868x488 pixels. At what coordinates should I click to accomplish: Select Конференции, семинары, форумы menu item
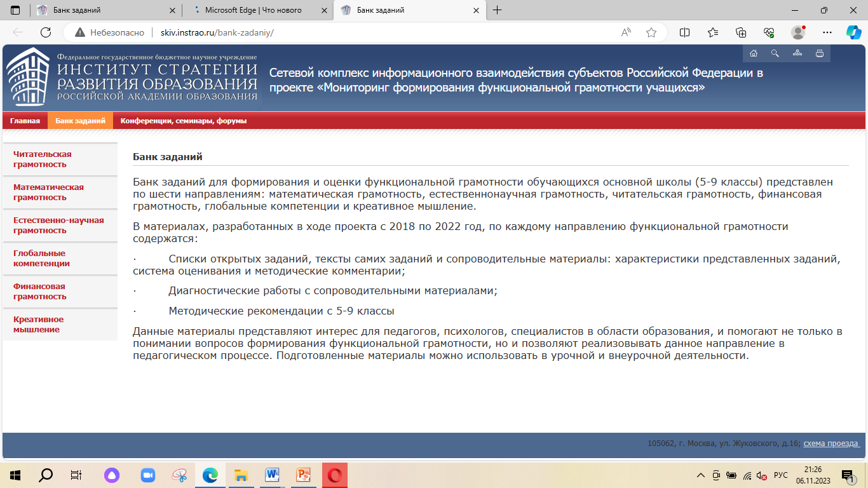click(184, 121)
